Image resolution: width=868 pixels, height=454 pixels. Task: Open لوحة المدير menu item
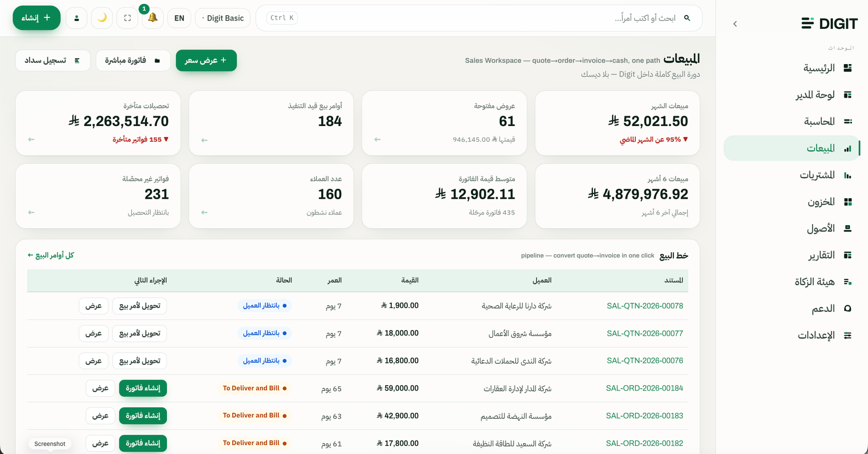792,94
